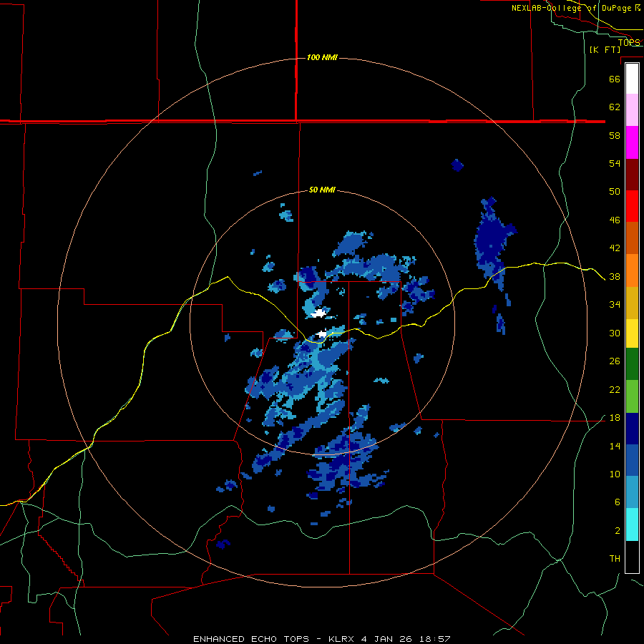Click the 38 legend value
This screenshot has width=644, height=644.
point(615,276)
